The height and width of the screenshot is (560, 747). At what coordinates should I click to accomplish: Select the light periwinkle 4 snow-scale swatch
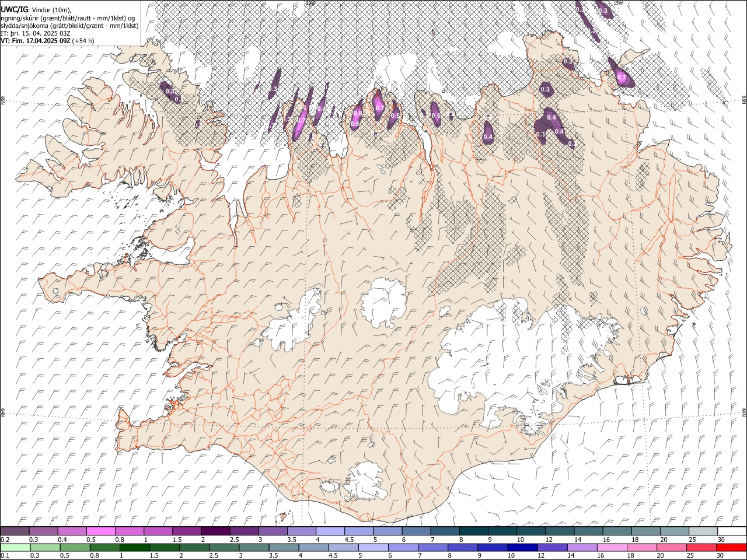coord(330,531)
